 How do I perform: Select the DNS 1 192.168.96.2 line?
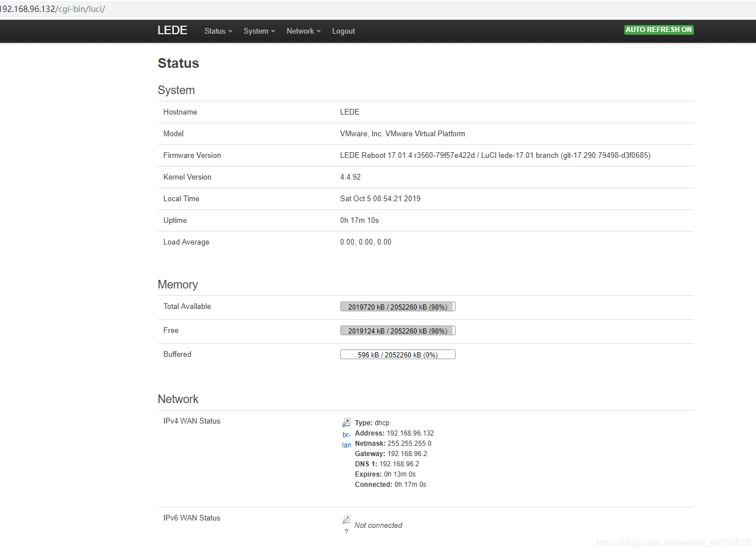coord(387,464)
